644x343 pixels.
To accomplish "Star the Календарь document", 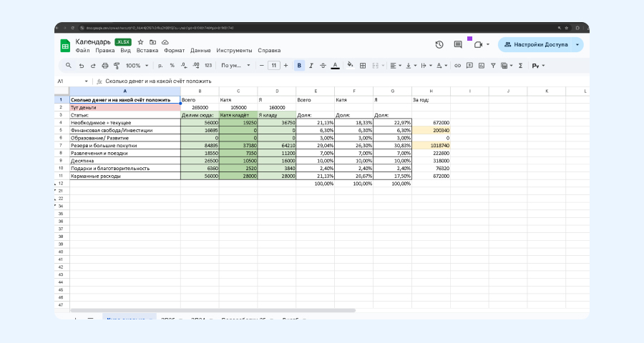I will (140, 42).
